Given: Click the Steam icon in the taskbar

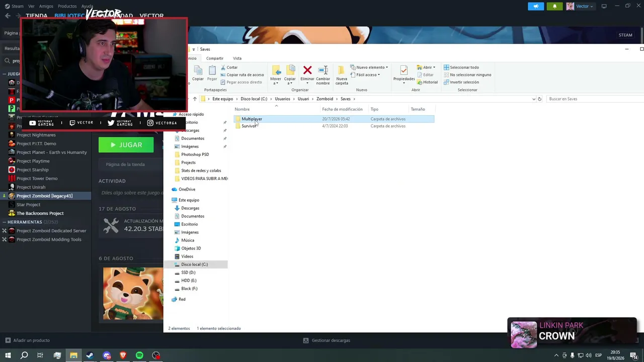Looking at the screenshot, I should [x=90, y=355].
